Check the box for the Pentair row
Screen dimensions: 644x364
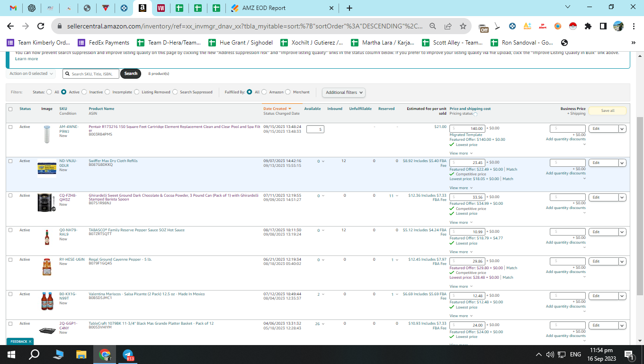pos(10,127)
